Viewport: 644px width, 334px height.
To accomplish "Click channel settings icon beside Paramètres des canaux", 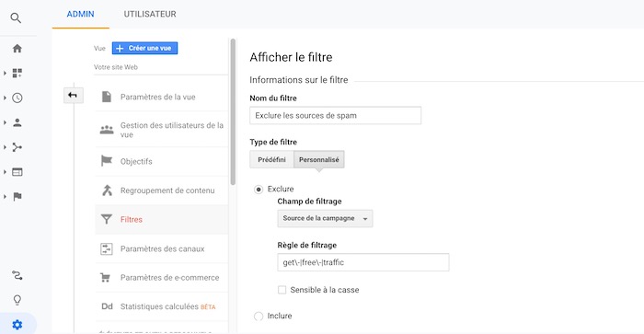I will (x=107, y=248).
